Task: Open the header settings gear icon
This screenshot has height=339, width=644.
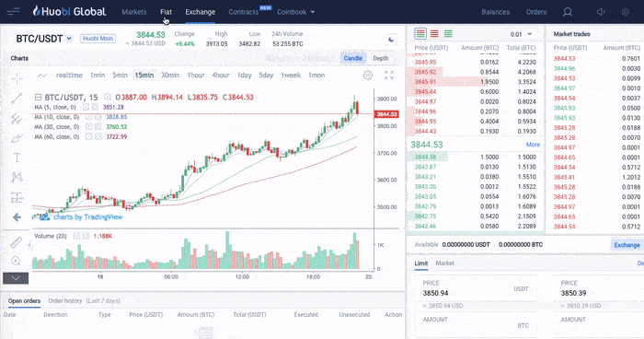Action: point(626,12)
